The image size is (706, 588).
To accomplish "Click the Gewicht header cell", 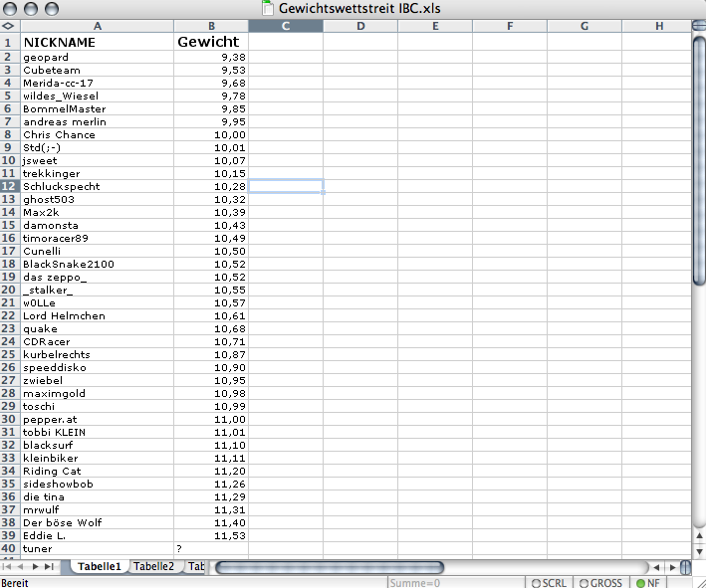I will pyautogui.click(x=210, y=42).
